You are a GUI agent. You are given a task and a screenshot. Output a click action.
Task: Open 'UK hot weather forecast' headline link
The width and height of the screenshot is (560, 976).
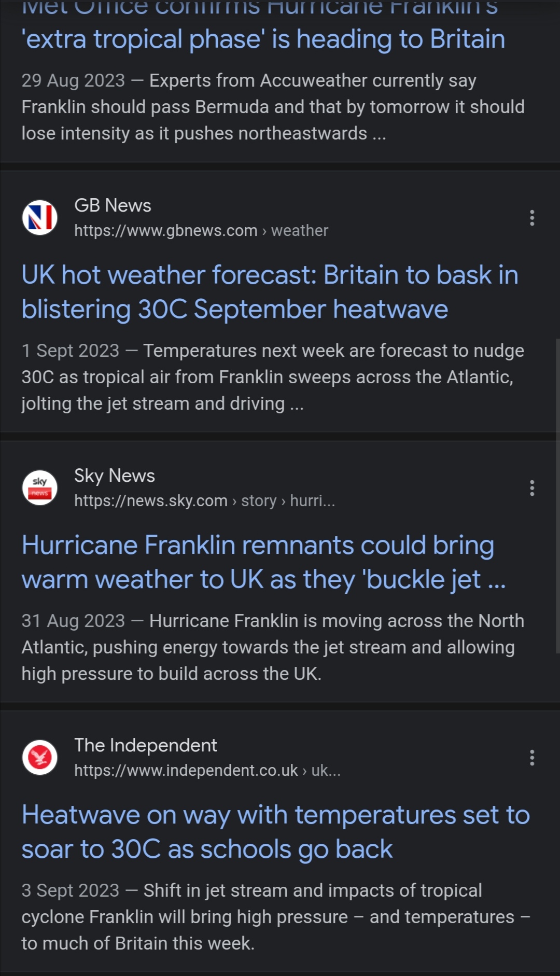[270, 292]
